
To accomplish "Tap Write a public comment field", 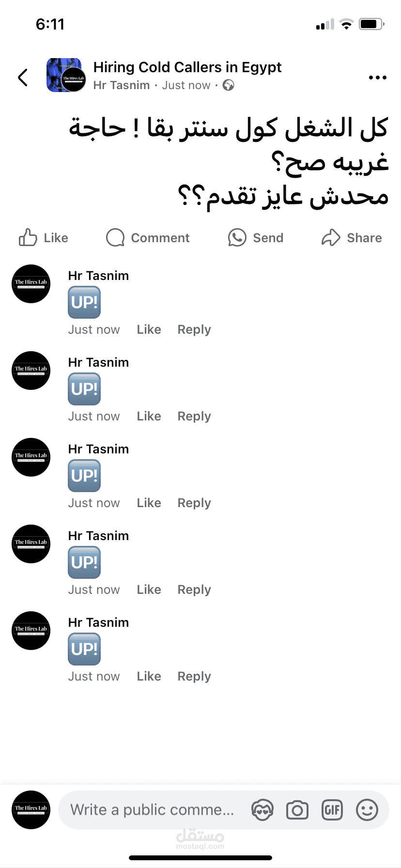I will pyautogui.click(x=153, y=810).
